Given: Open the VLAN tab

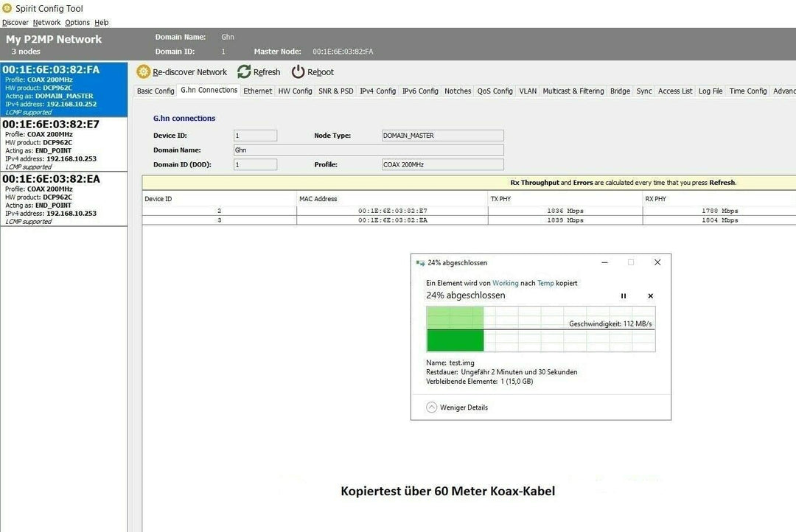Looking at the screenshot, I should pyautogui.click(x=528, y=91).
